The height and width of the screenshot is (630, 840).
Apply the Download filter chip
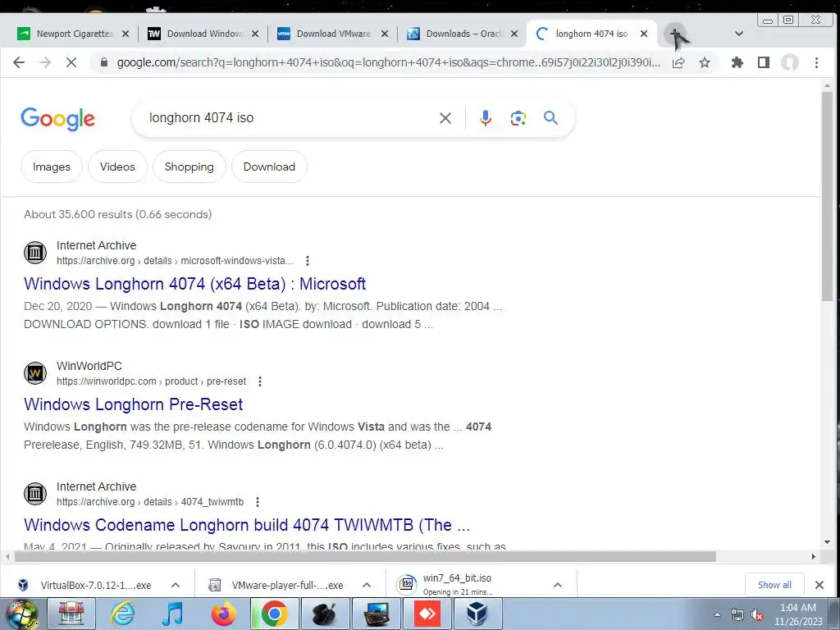(x=269, y=167)
